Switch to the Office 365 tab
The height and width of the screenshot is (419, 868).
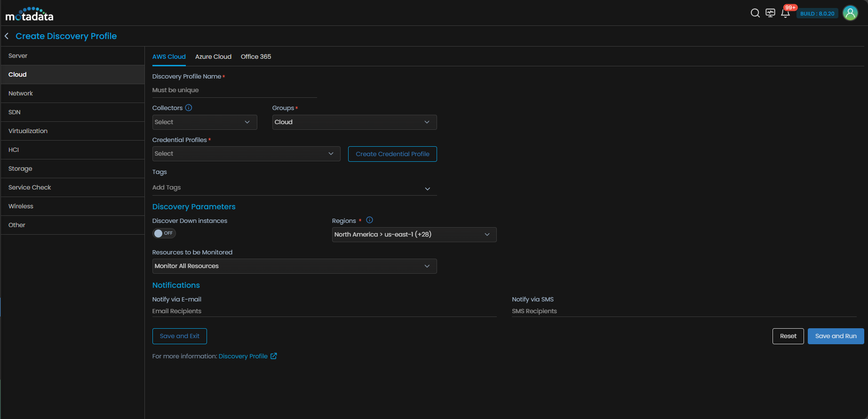[256, 57]
